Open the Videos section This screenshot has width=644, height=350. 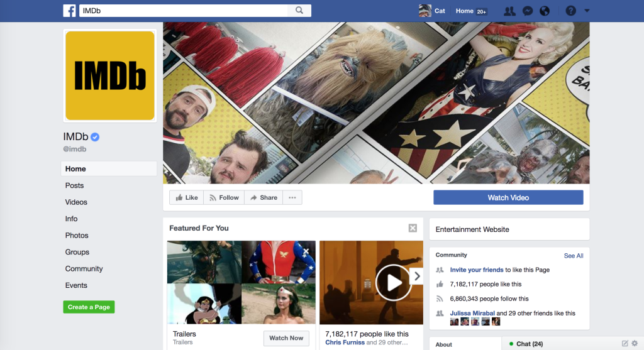76,202
